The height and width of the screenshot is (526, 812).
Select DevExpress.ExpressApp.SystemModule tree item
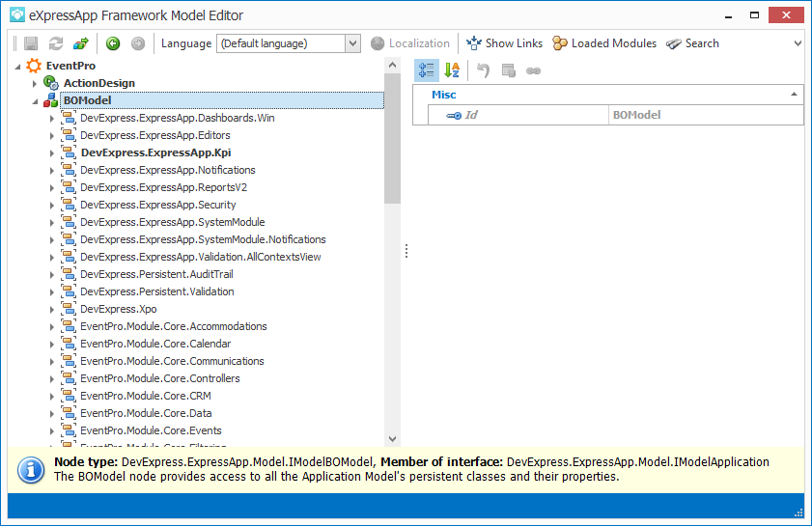tap(173, 222)
